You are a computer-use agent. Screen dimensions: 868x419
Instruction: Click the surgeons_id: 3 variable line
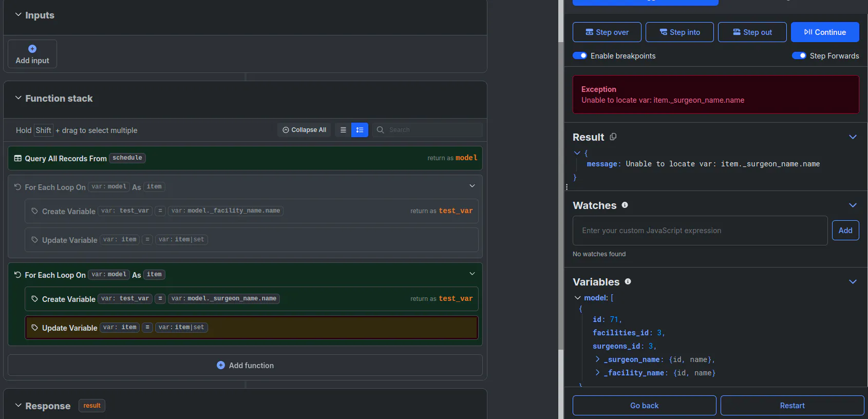click(625, 346)
